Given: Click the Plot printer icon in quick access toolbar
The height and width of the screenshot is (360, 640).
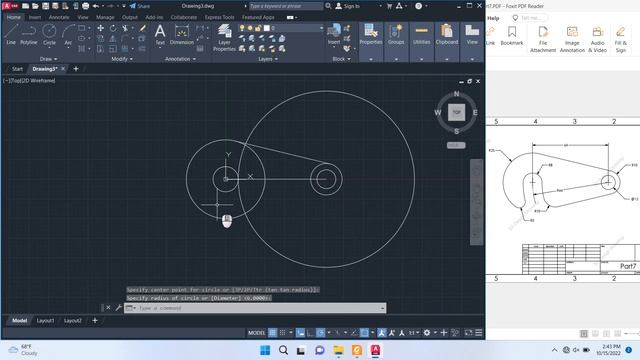Looking at the screenshot, I should tap(86, 6).
